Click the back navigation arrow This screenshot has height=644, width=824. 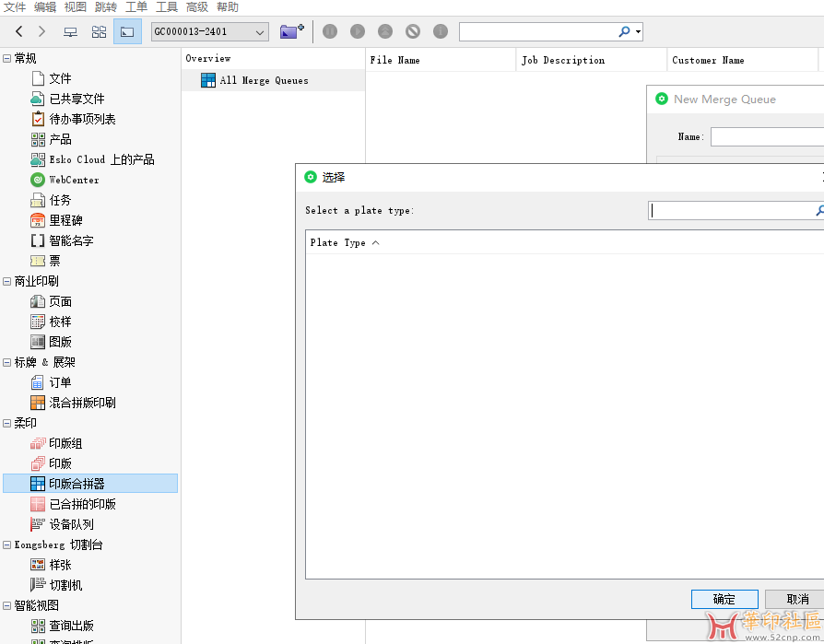click(x=18, y=31)
